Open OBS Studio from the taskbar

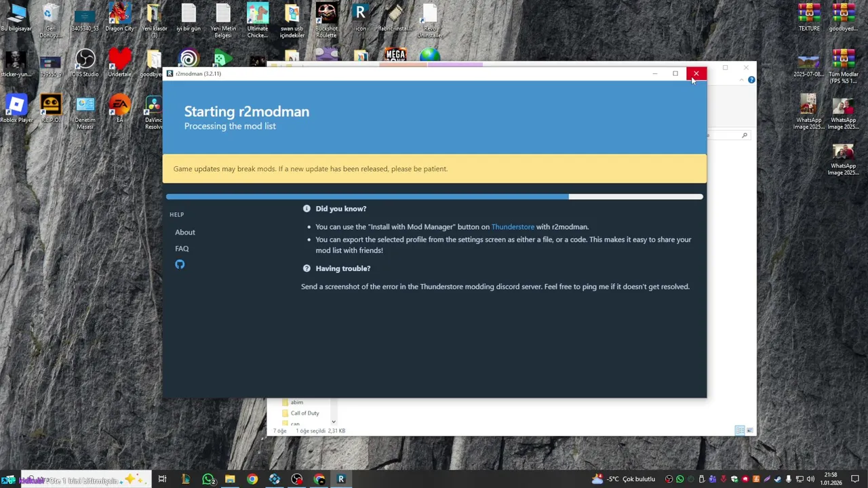coord(297,479)
